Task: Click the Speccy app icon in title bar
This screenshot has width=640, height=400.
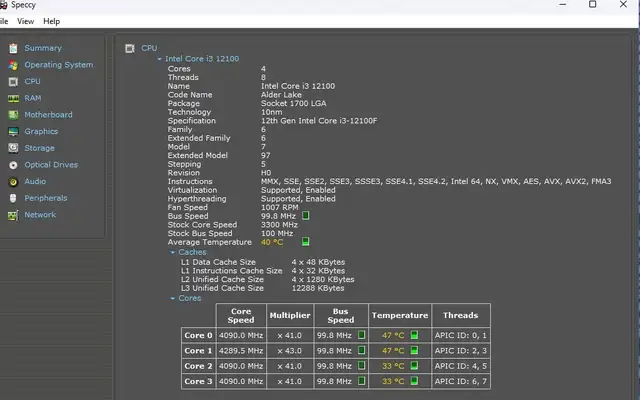Action: [x=3, y=5]
